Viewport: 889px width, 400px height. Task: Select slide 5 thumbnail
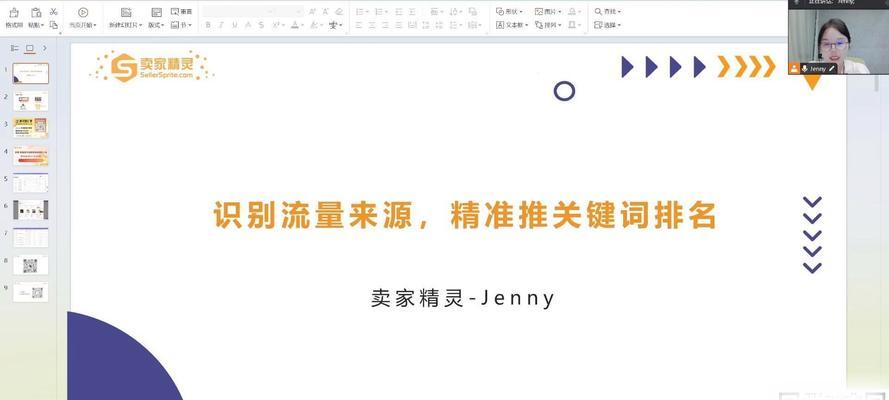point(31,183)
